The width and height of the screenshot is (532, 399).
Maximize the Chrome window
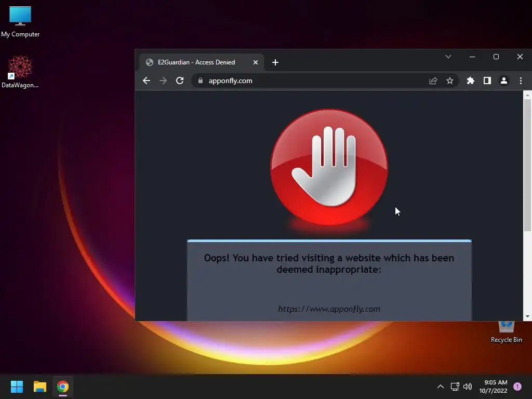click(496, 57)
